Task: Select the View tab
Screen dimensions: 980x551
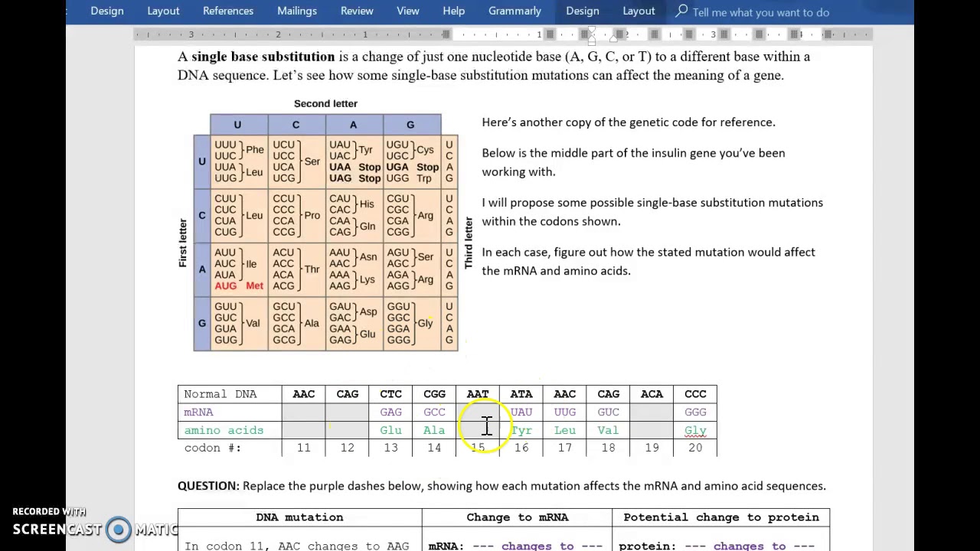Action: (408, 11)
